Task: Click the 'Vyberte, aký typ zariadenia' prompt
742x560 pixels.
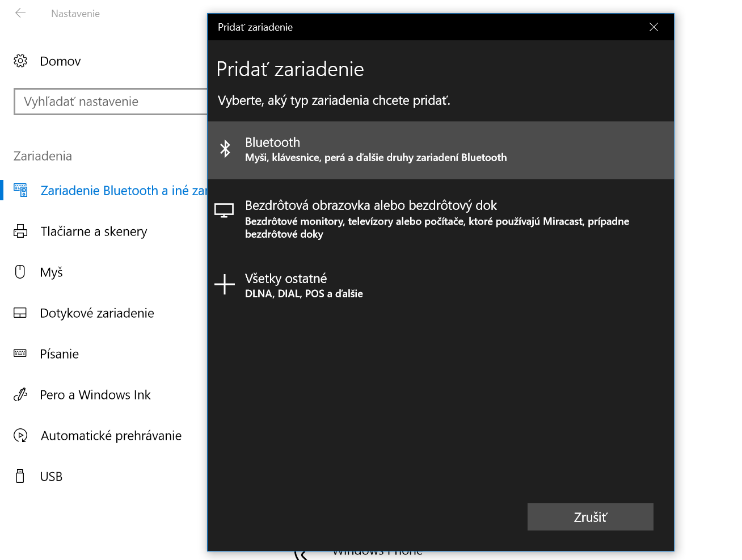Action: tap(334, 100)
